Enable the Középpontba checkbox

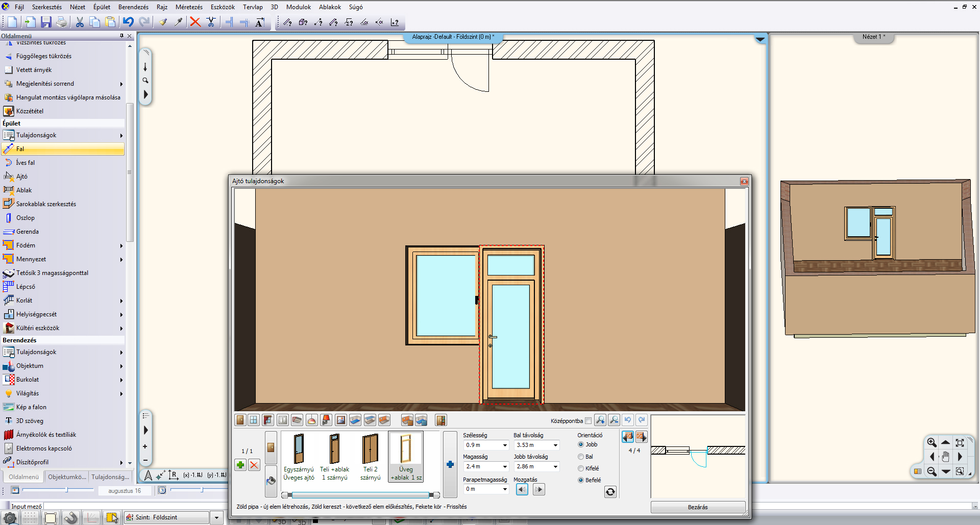[588, 421]
